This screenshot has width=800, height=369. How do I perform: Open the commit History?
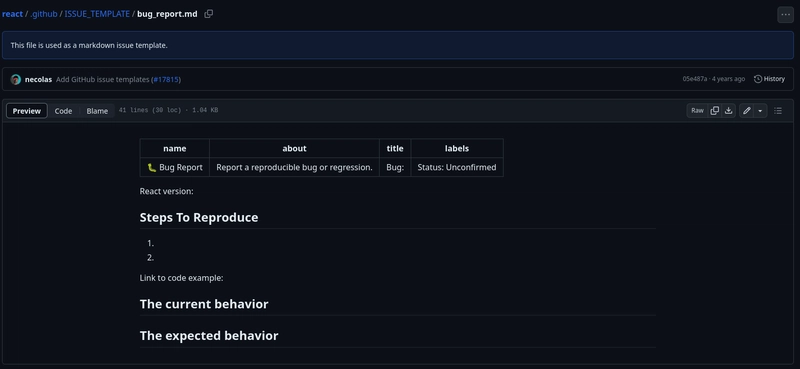[x=769, y=79]
